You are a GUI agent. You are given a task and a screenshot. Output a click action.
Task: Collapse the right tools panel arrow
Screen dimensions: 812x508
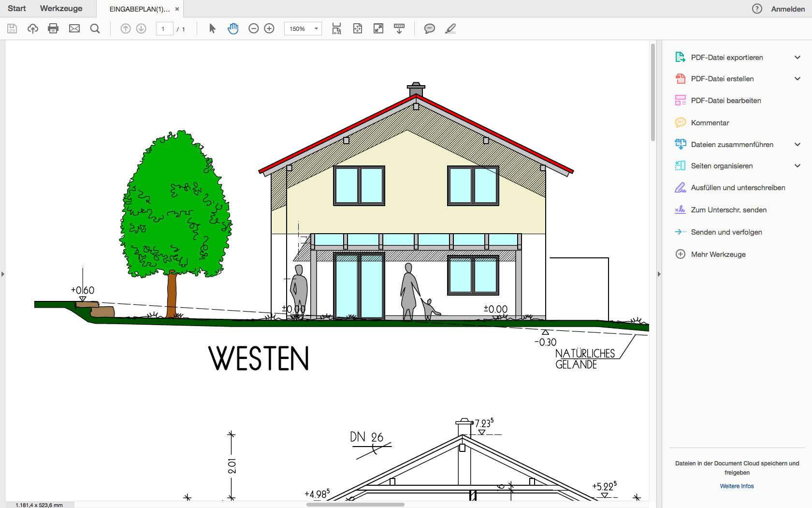659,274
